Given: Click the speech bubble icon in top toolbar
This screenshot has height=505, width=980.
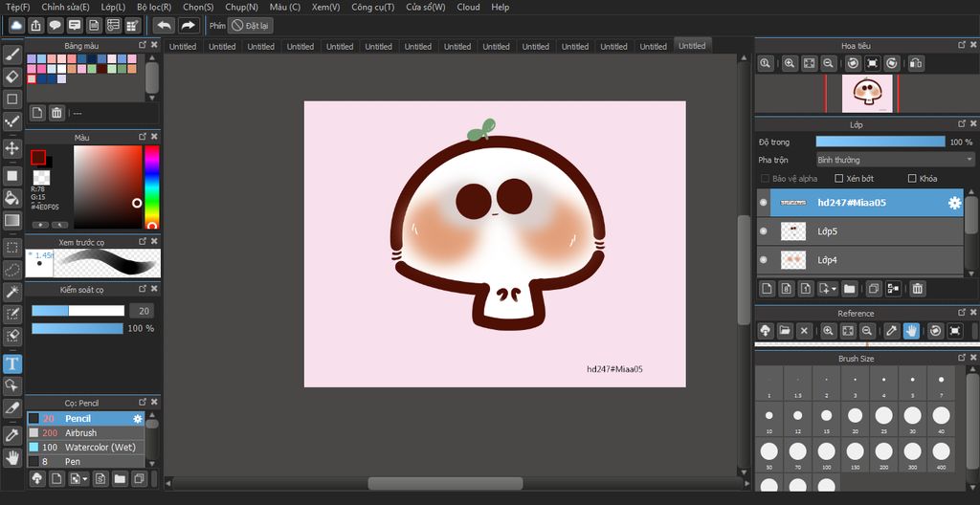Looking at the screenshot, I should coord(56,26).
